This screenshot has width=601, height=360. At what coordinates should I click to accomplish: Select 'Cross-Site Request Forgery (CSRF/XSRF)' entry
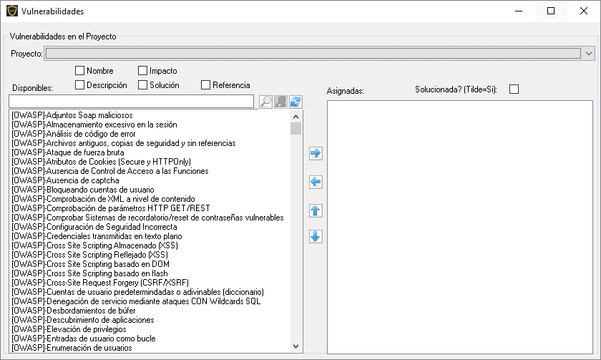click(100, 283)
